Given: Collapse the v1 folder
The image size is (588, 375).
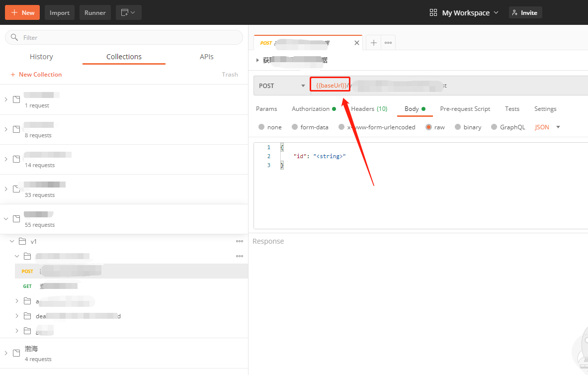Looking at the screenshot, I should [12, 241].
